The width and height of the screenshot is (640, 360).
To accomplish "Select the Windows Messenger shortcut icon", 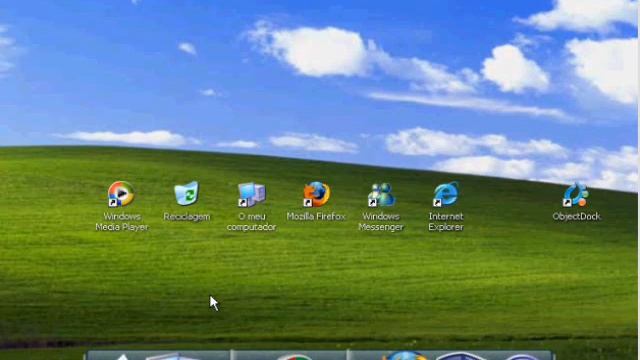I will [381, 194].
